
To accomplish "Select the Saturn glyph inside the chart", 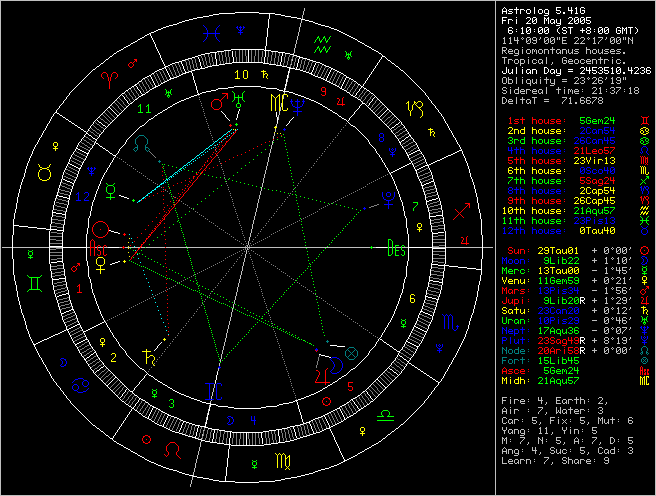I will click(150, 355).
